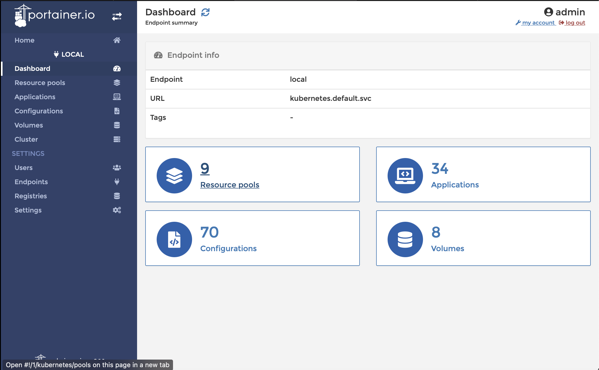
Task: Click the Tags row label
Action: [x=158, y=118]
